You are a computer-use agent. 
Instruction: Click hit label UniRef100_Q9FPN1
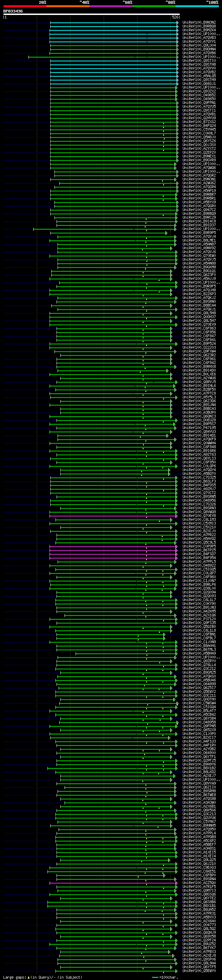click(199, 103)
